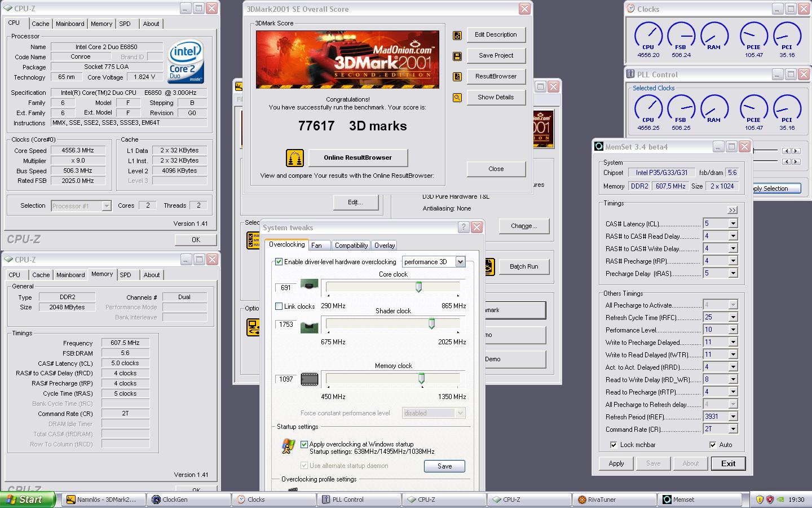The width and height of the screenshot is (812, 508).
Task: Click the System tweaks help question icon
Action: click(464, 227)
